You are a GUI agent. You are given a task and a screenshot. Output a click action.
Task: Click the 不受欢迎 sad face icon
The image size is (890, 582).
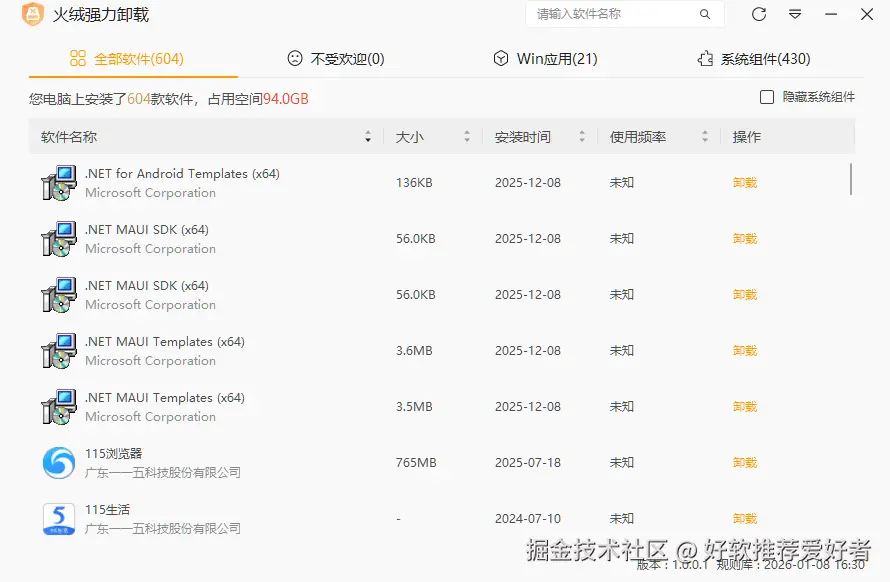[x=295, y=58]
